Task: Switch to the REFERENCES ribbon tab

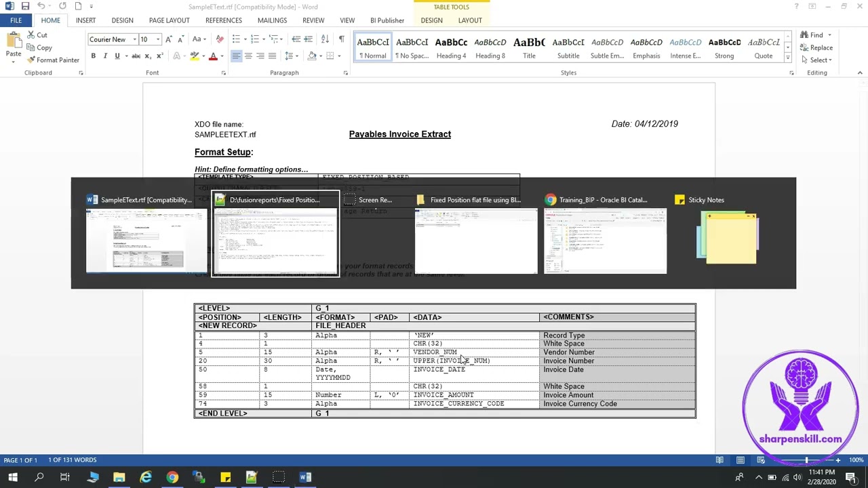Action: tap(224, 20)
